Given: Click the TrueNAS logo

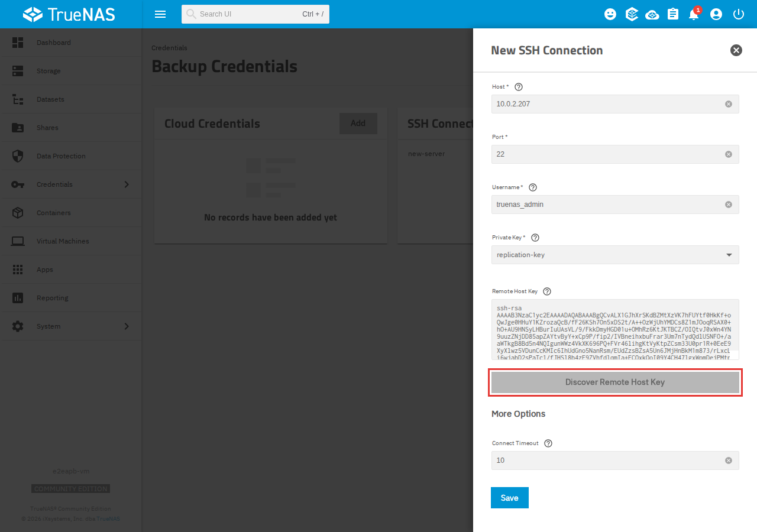Looking at the screenshot, I should tap(69, 14).
